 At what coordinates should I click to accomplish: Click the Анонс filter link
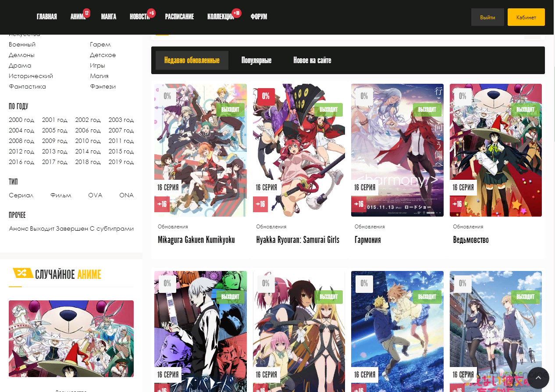click(18, 228)
